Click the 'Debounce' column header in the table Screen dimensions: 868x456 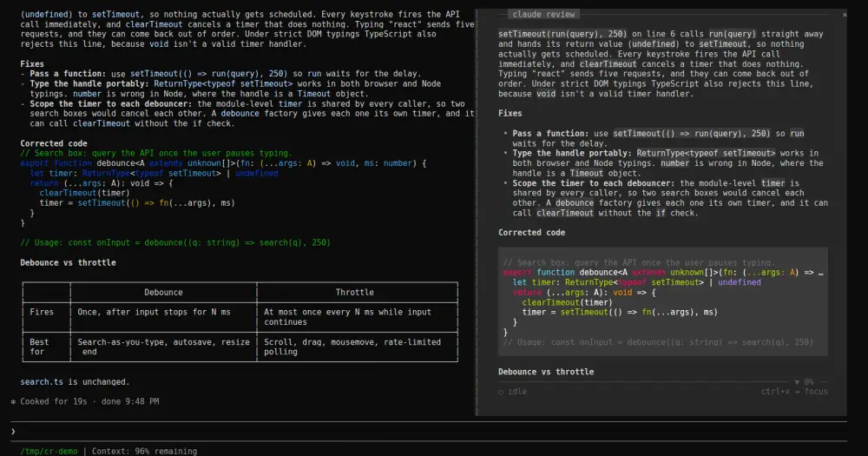click(163, 292)
